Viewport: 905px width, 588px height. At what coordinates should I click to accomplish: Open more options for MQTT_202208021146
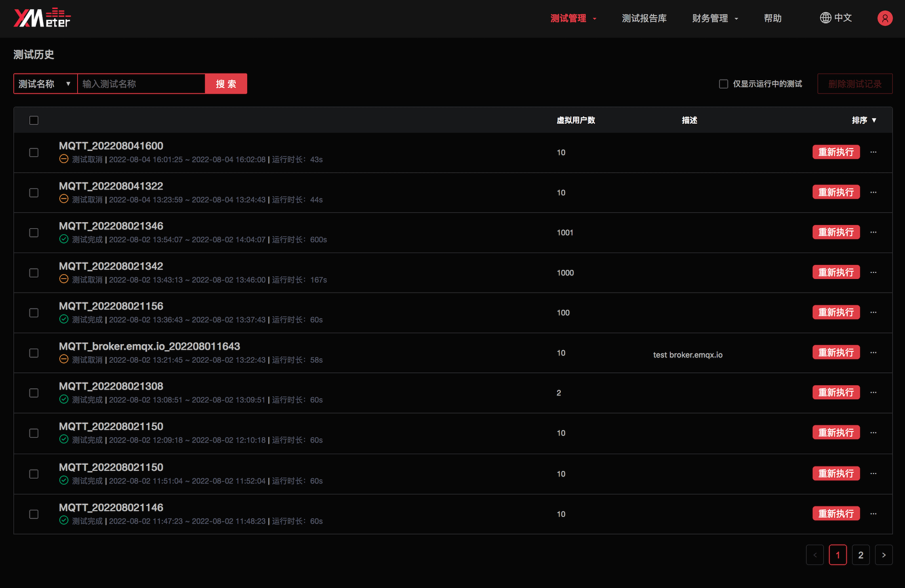873,514
